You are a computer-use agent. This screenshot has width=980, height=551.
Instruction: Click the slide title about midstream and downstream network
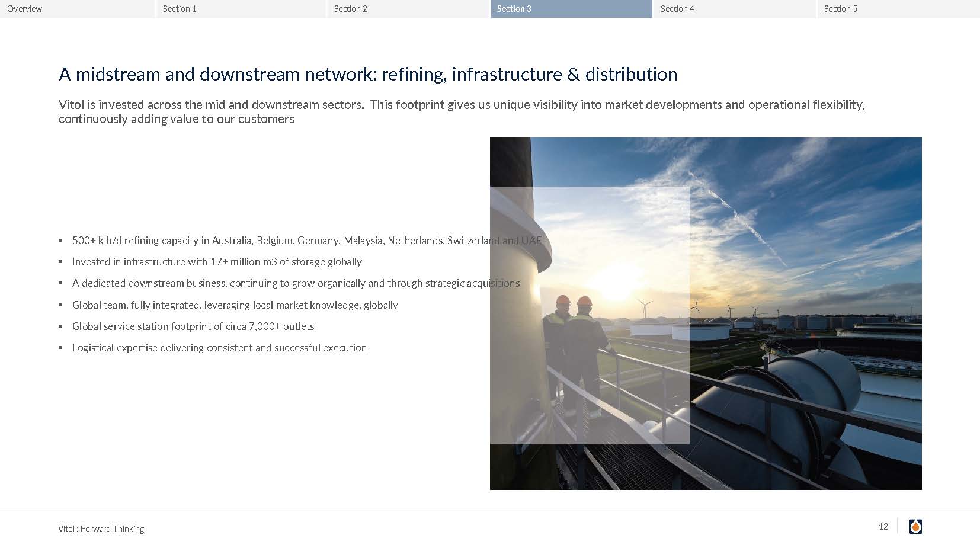point(367,74)
